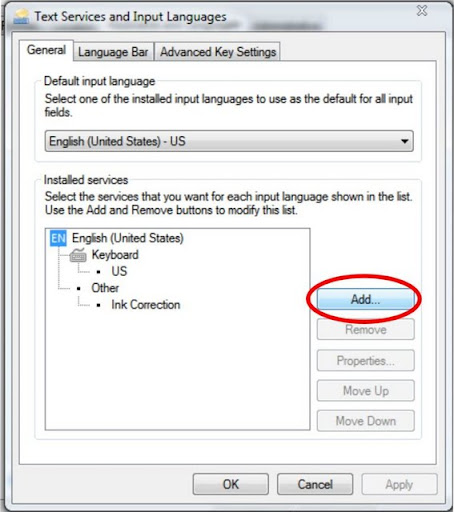Click the keyboard icon in services tree
454x512 pixels.
tap(78, 255)
